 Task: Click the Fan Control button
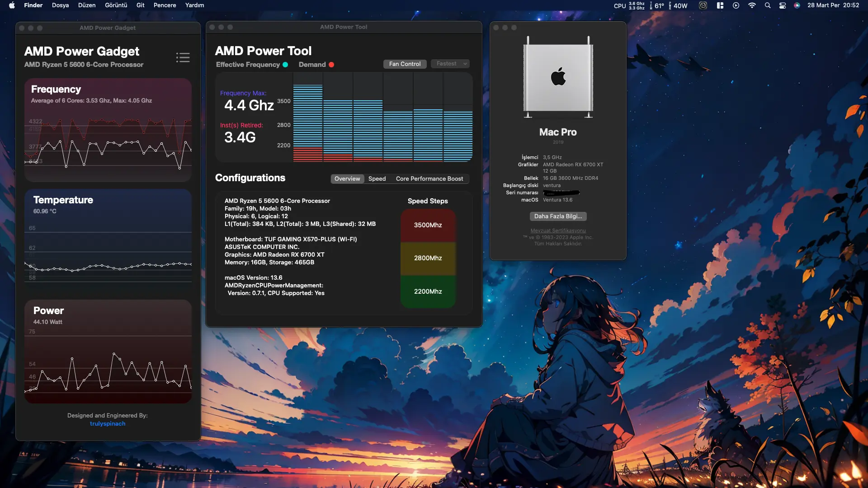405,64
